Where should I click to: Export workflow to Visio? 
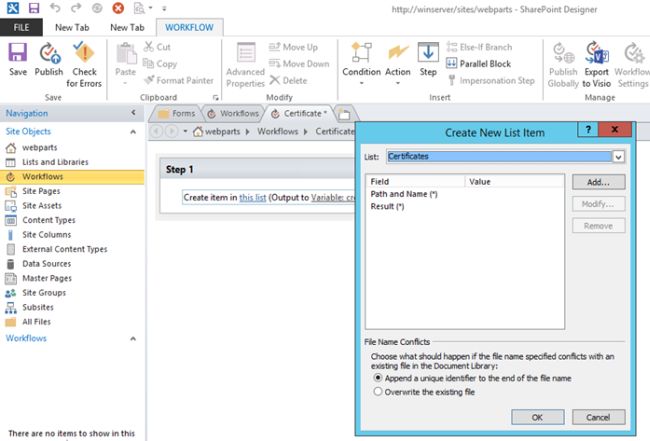(597, 65)
